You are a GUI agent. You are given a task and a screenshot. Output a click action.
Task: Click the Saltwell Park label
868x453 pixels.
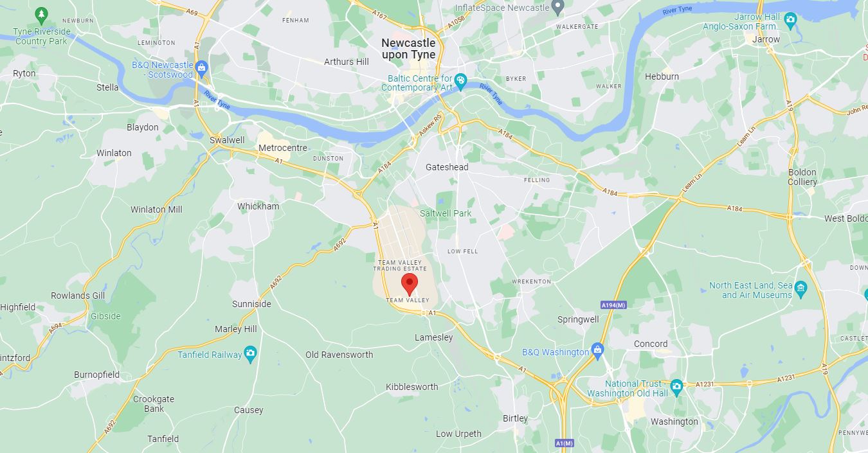(x=446, y=213)
